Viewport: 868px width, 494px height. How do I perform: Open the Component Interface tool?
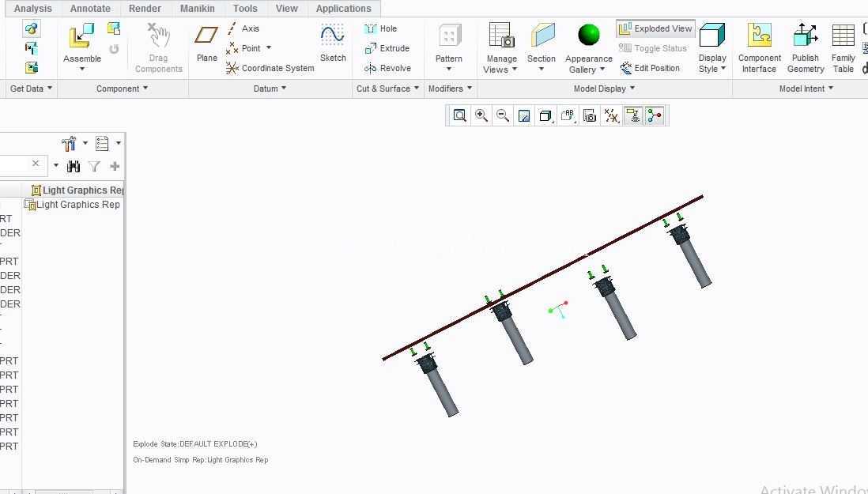point(759,47)
